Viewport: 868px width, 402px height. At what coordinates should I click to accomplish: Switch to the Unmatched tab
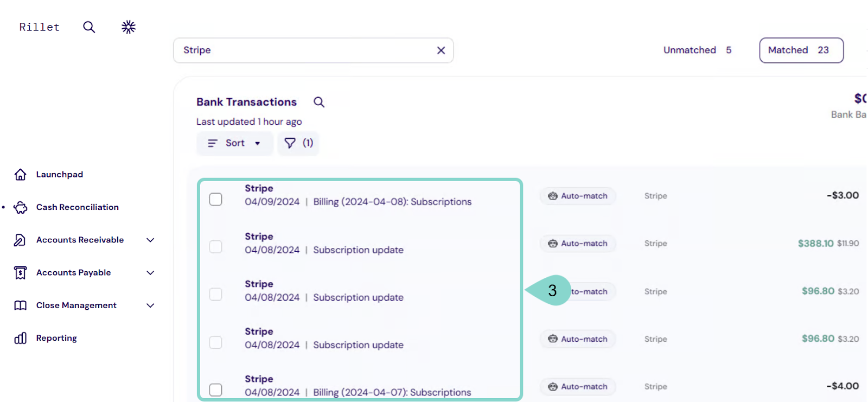(x=697, y=50)
